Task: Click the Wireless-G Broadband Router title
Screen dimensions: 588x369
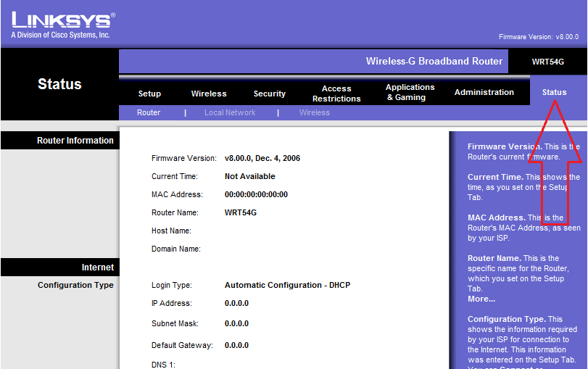Action: [x=434, y=61]
